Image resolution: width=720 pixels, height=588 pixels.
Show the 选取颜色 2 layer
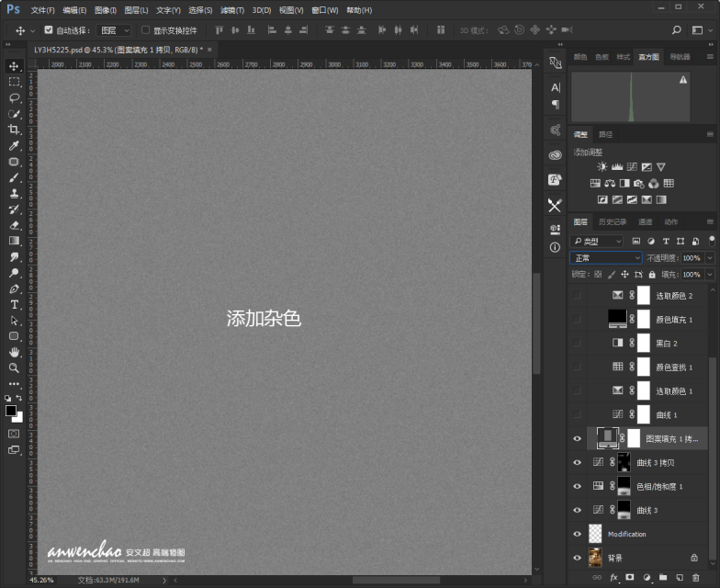(x=577, y=296)
